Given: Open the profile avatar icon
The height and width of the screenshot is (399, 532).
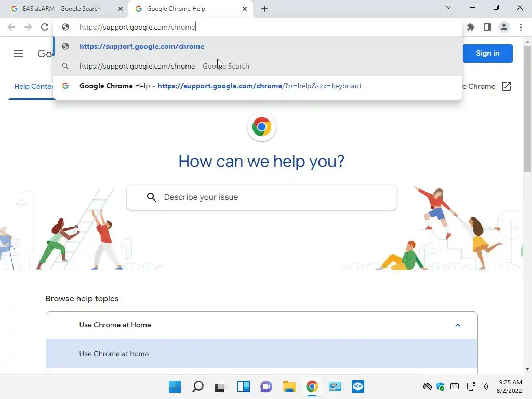Looking at the screenshot, I should click(x=504, y=27).
